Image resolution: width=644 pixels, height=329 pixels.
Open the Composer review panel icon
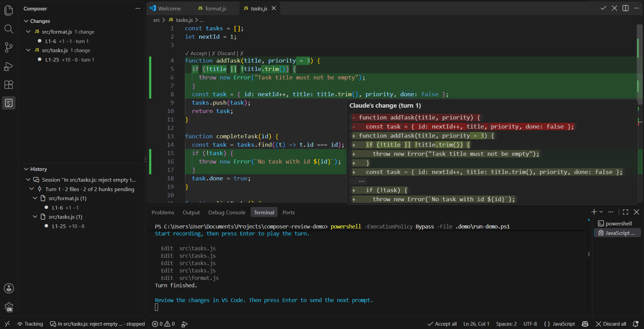[9, 103]
